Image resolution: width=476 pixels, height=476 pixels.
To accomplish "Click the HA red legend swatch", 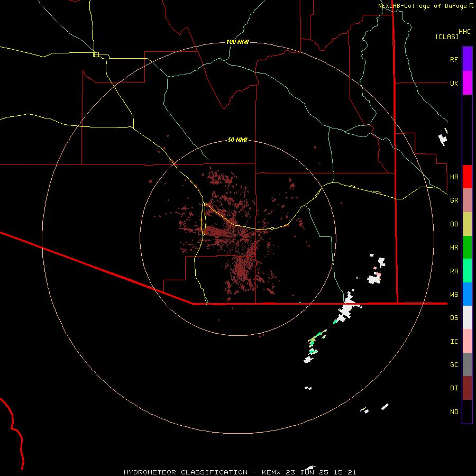I will click(467, 177).
